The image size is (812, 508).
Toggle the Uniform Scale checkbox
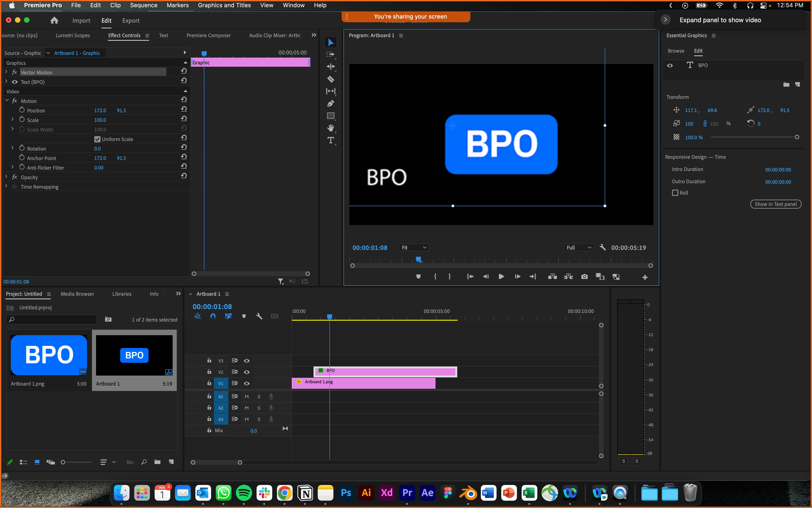click(97, 139)
